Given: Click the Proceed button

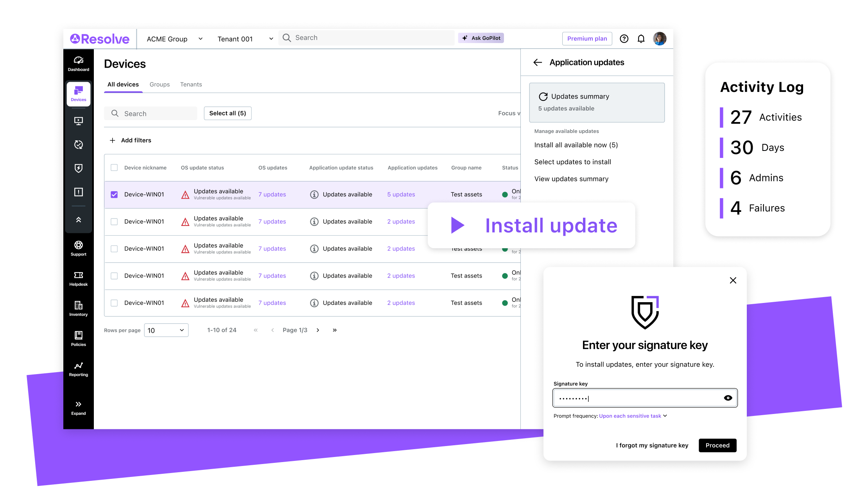Looking at the screenshot, I should coord(717,445).
